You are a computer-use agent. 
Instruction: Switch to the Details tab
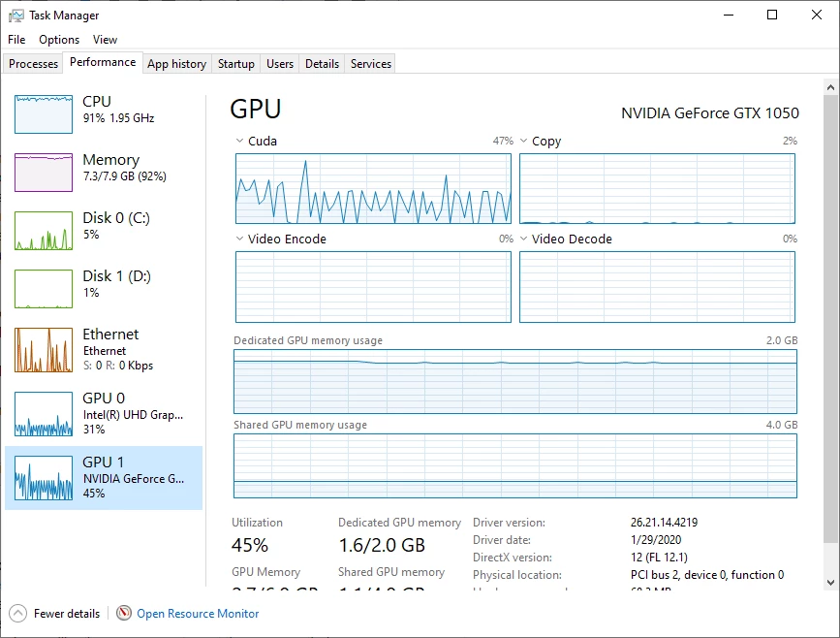point(322,64)
